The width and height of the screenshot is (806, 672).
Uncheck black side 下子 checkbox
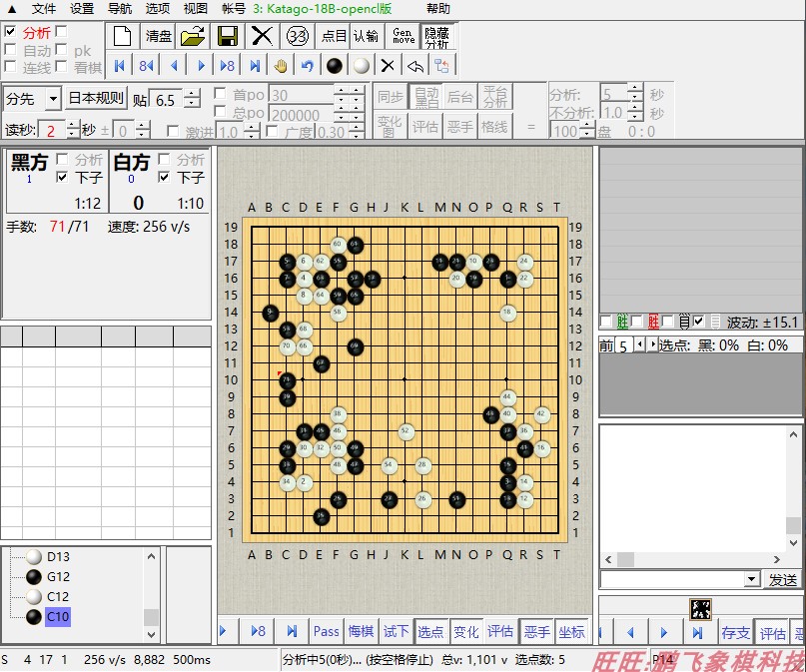(x=62, y=178)
